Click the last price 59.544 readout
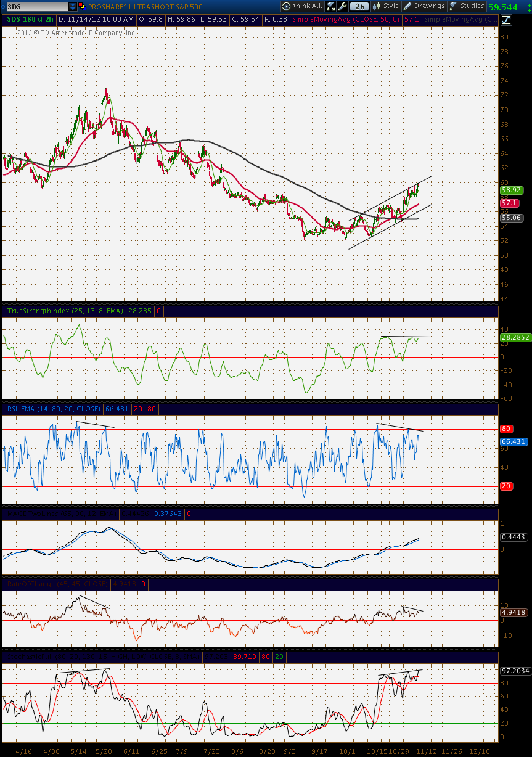This screenshot has height=757, width=532. tap(502, 7)
